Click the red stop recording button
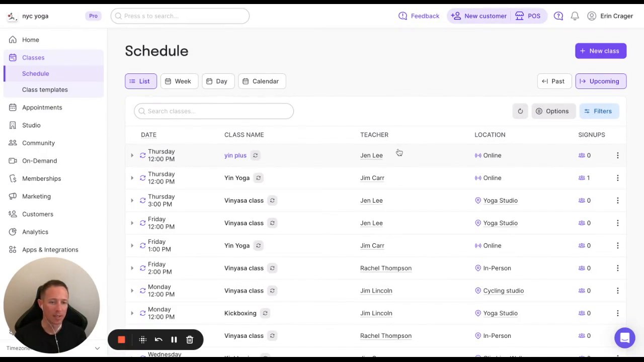 (x=121, y=340)
